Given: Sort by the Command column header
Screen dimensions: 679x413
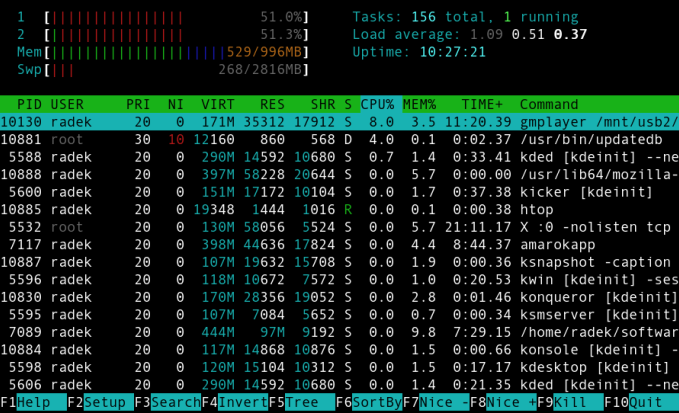Looking at the screenshot, I should (549, 104).
